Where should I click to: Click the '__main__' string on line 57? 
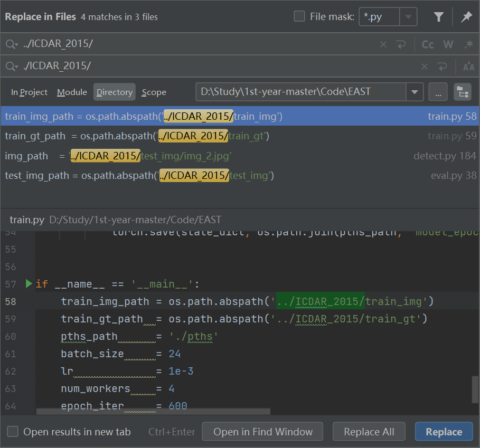pos(162,284)
